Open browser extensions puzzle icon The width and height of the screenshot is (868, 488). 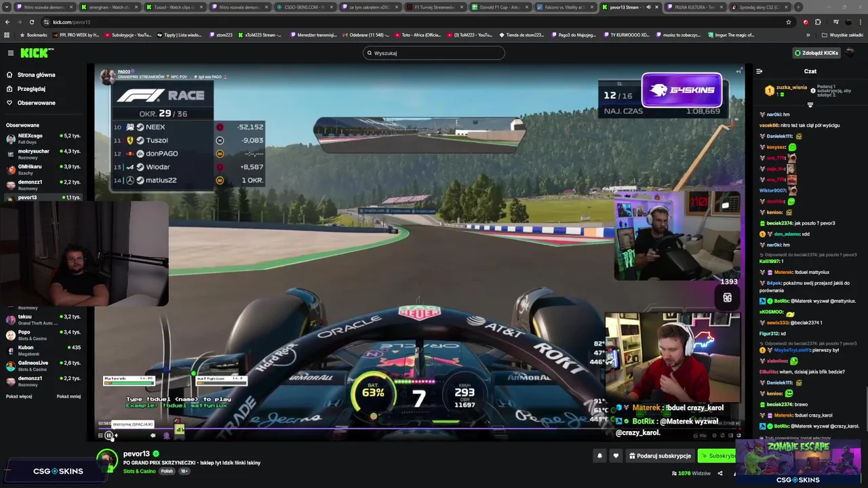[818, 22]
